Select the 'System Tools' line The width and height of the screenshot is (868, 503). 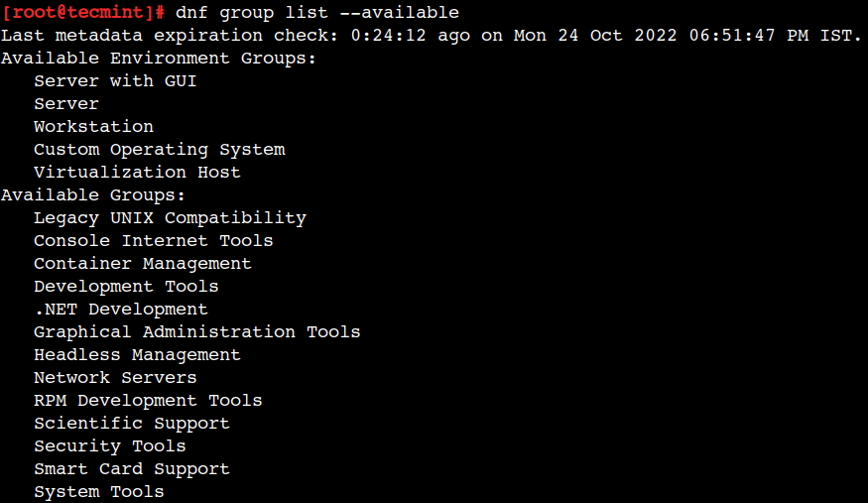tap(99, 491)
